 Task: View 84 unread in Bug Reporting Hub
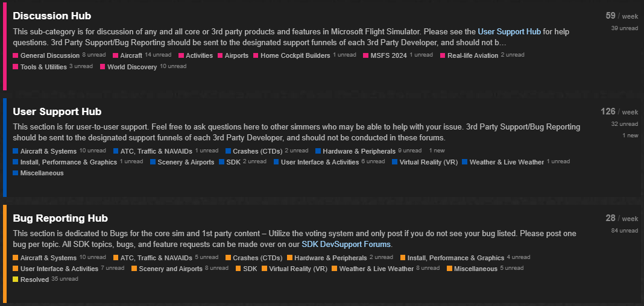[624, 231]
